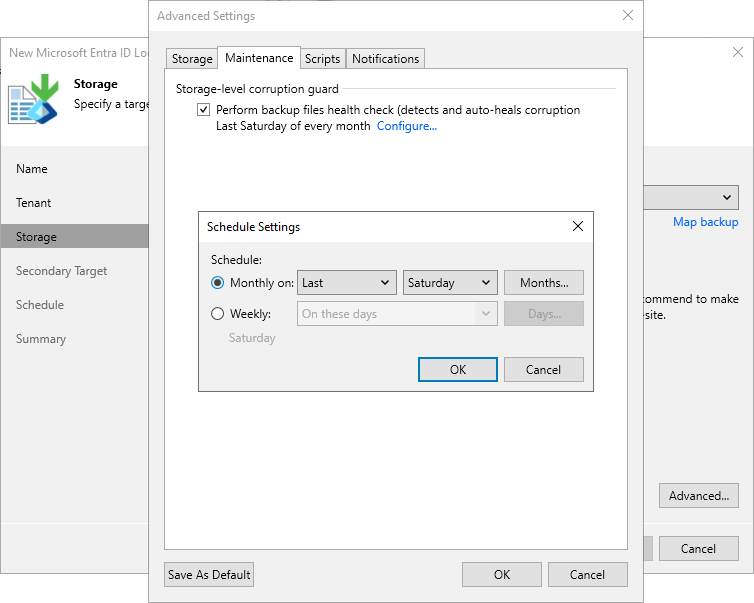Switch to the Scripts tab
Screen dimensions: 754x603
tap(323, 59)
